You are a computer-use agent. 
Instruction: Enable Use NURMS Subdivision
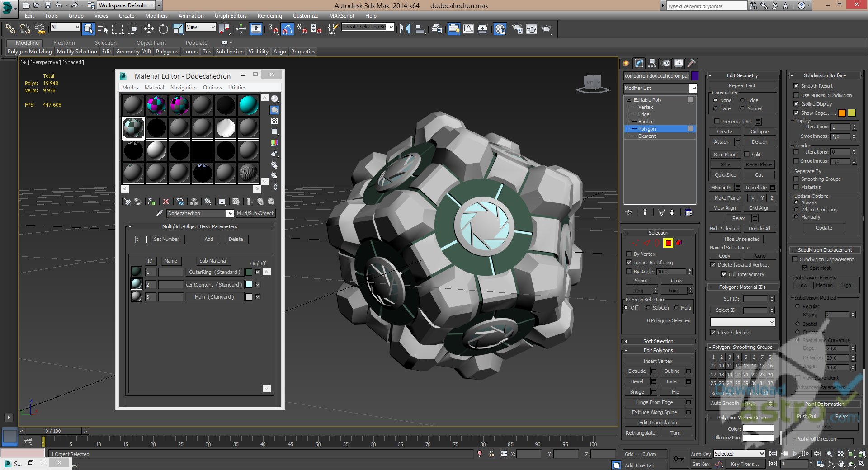(x=797, y=95)
